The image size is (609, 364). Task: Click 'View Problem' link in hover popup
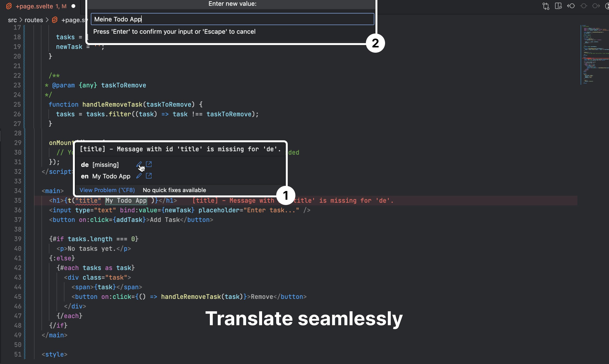(x=107, y=190)
